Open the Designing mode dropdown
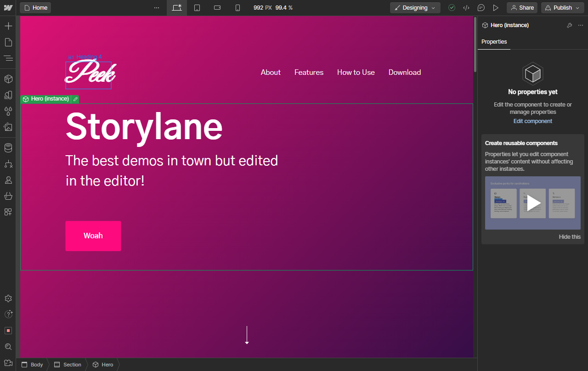This screenshot has height=371, width=588. pyautogui.click(x=415, y=8)
